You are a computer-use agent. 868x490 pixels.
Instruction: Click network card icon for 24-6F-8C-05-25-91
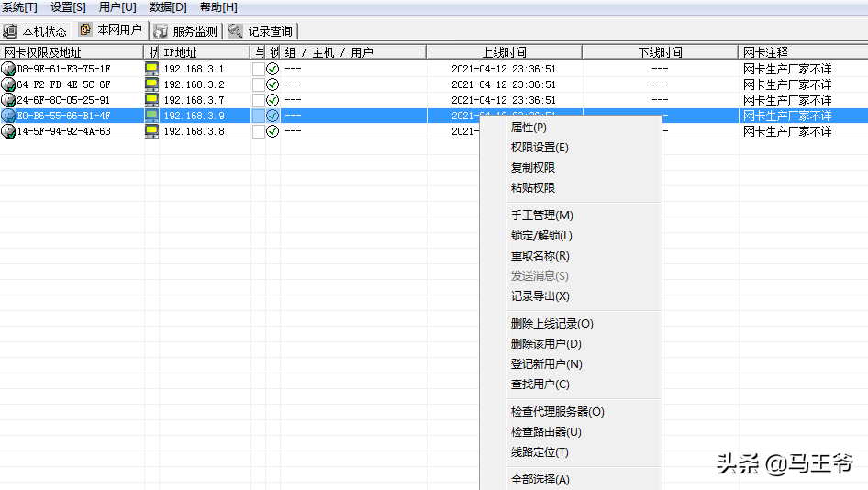point(8,100)
